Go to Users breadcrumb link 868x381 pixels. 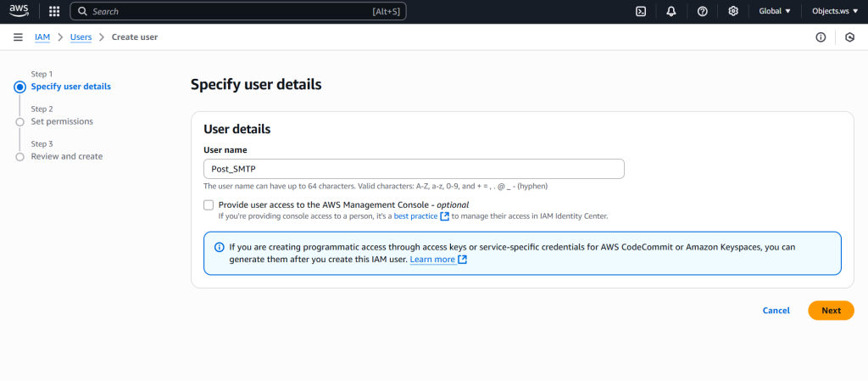81,37
